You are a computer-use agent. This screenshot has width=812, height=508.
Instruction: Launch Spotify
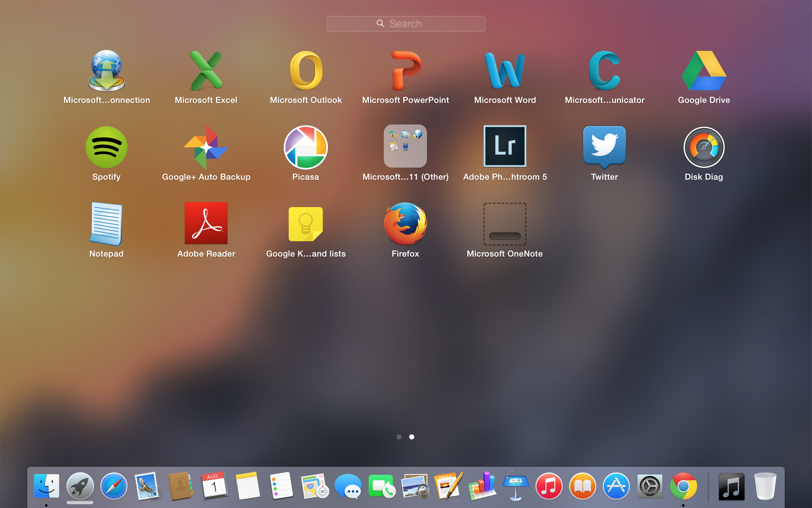106,147
